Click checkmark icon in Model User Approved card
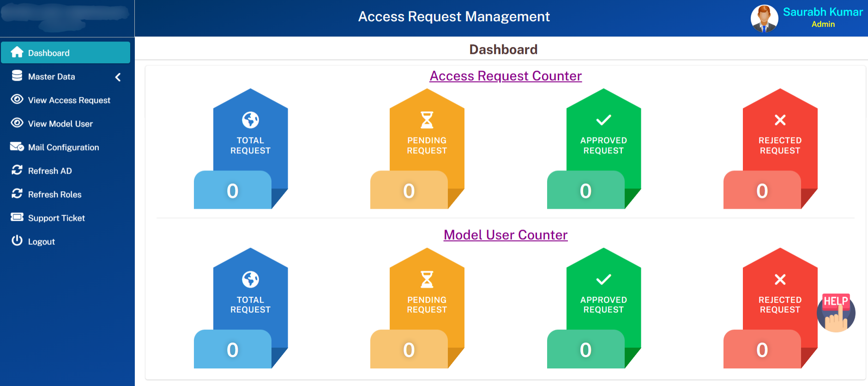 [603, 279]
